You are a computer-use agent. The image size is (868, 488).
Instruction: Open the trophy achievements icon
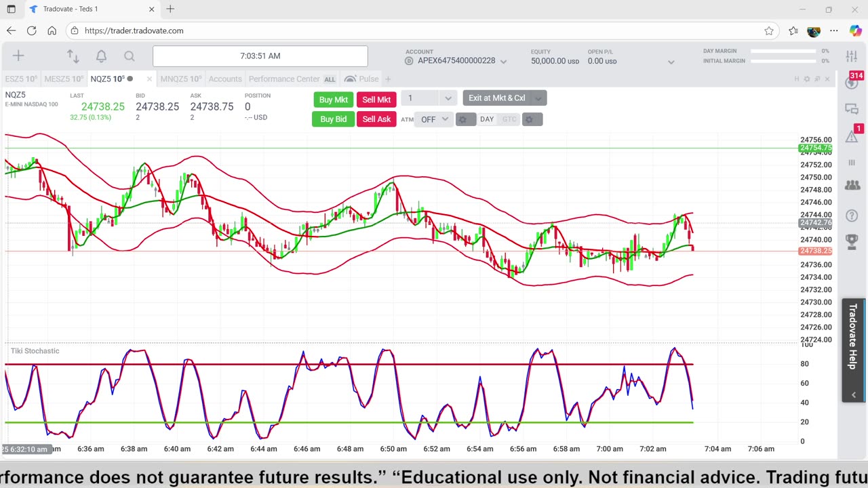(852, 241)
